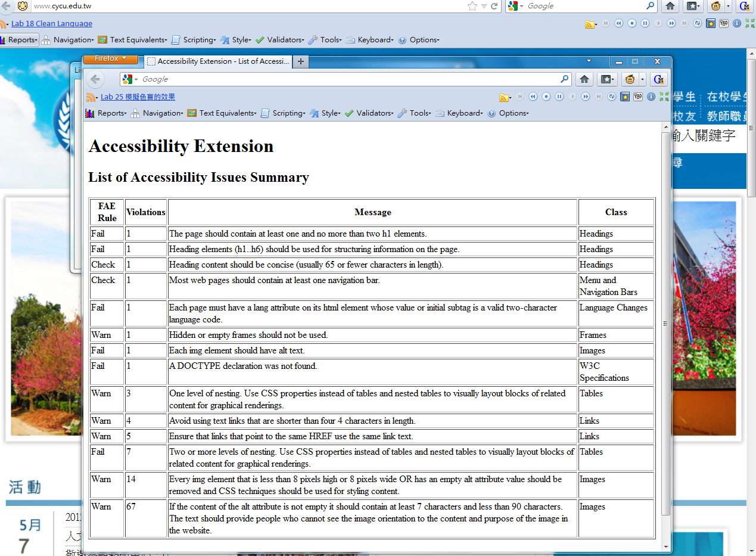Screen dimensions: 756x556
Task: Open Reports menu in front window toolbar
Action: 107,113
